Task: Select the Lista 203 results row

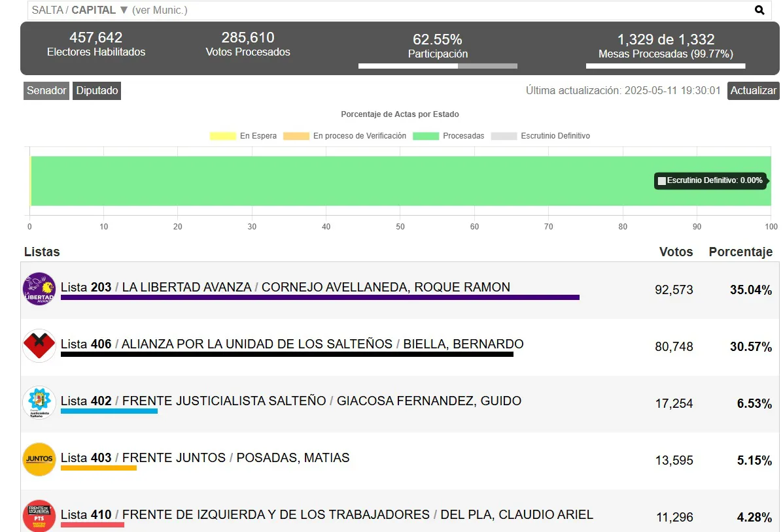Action: point(392,288)
